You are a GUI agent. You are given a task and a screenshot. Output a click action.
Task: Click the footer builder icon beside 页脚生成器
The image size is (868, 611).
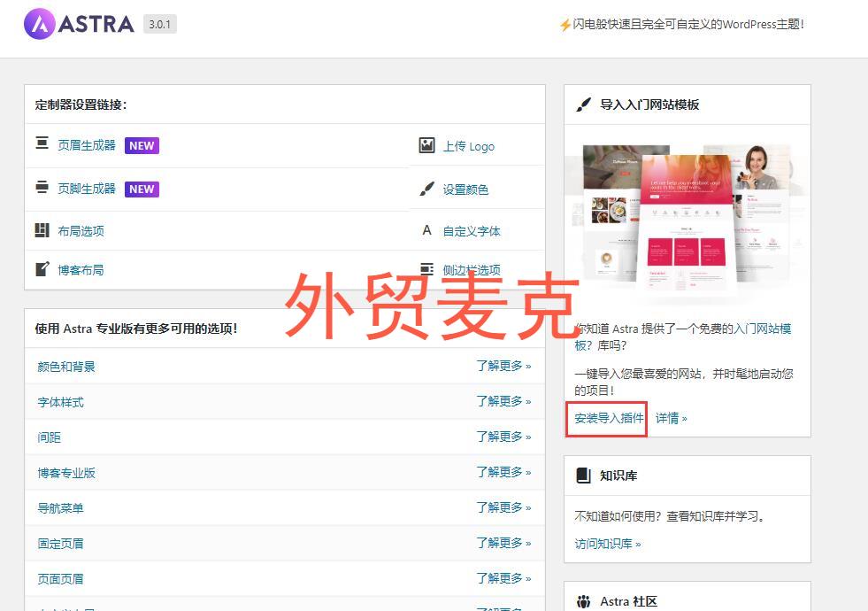[x=42, y=187]
